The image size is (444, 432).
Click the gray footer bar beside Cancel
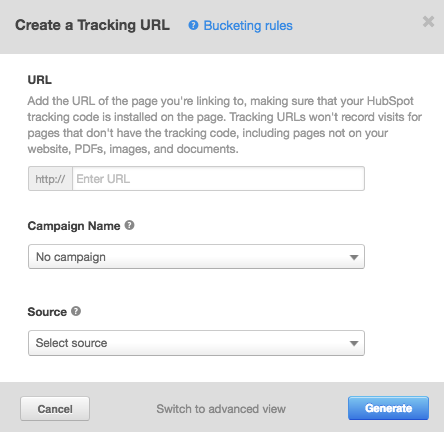[x=123, y=409]
